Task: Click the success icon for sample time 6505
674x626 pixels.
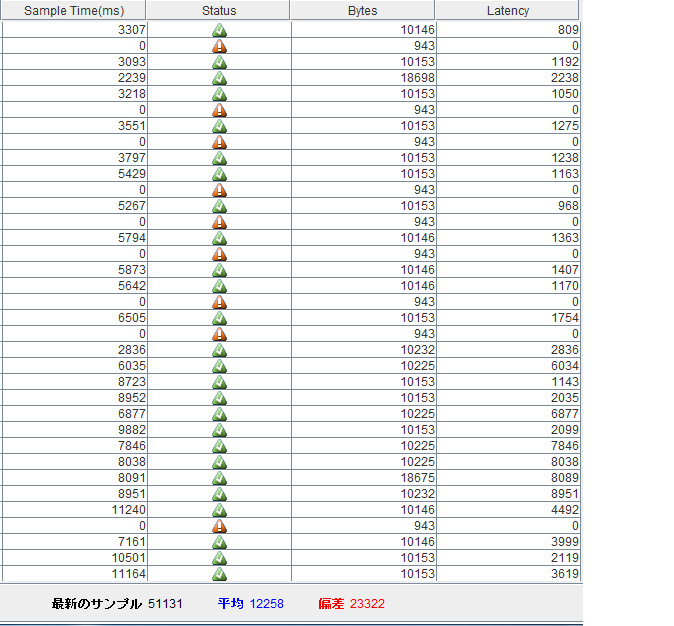Action: click(219, 318)
